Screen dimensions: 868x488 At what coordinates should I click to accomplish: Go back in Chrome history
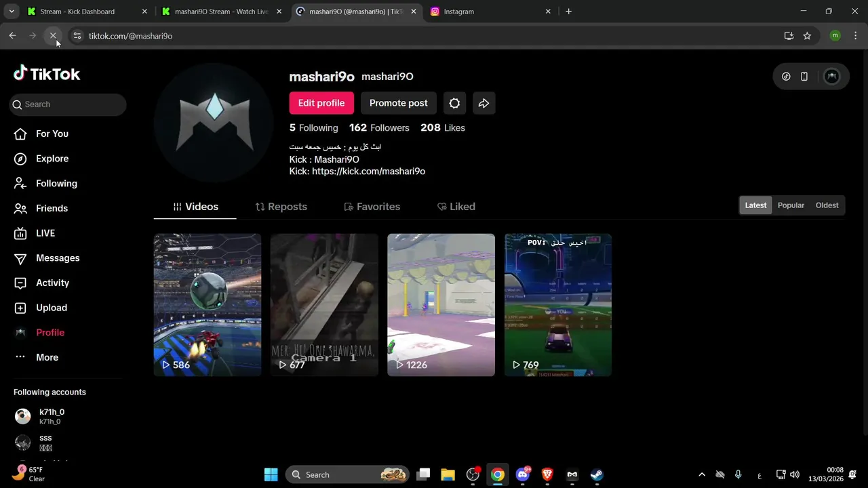click(12, 36)
